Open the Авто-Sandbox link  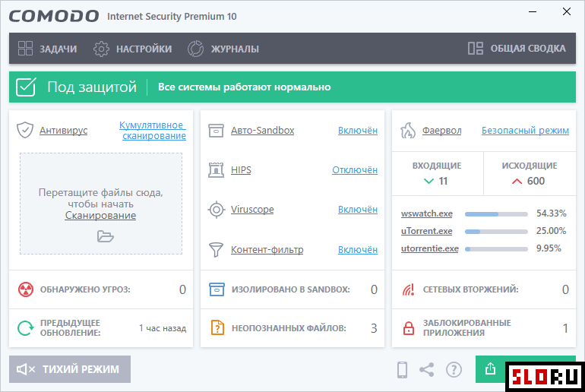(262, 130)
